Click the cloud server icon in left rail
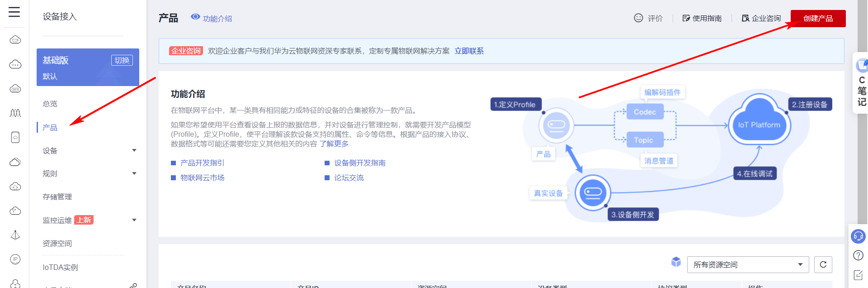The image size is (868, 288). pyautogui.click(x=15, y=40)
